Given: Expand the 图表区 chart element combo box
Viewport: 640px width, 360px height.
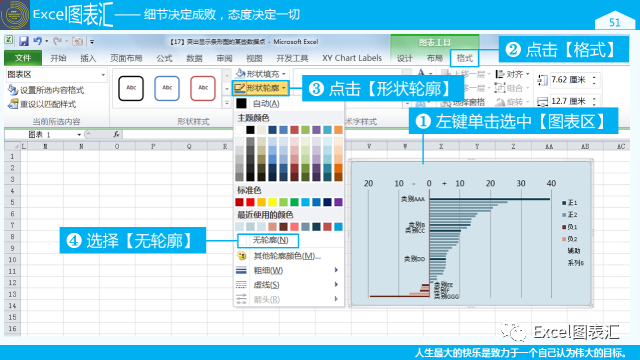Looking at the screenshot, I should point(103,75).
